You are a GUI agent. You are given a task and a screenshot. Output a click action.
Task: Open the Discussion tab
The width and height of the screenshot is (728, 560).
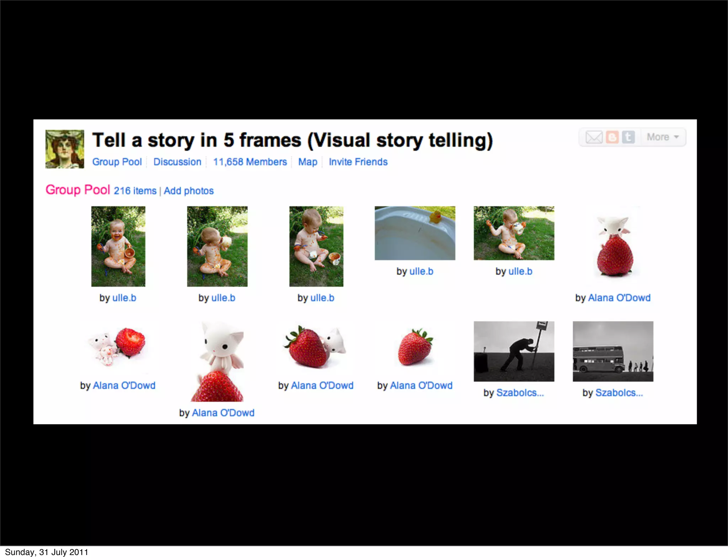point(177,162)
